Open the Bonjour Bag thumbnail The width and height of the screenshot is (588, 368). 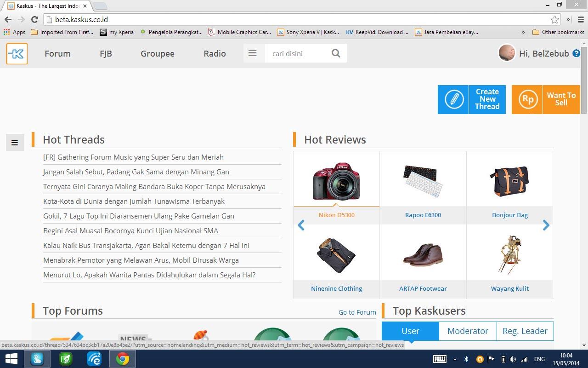tap(509, 181)
